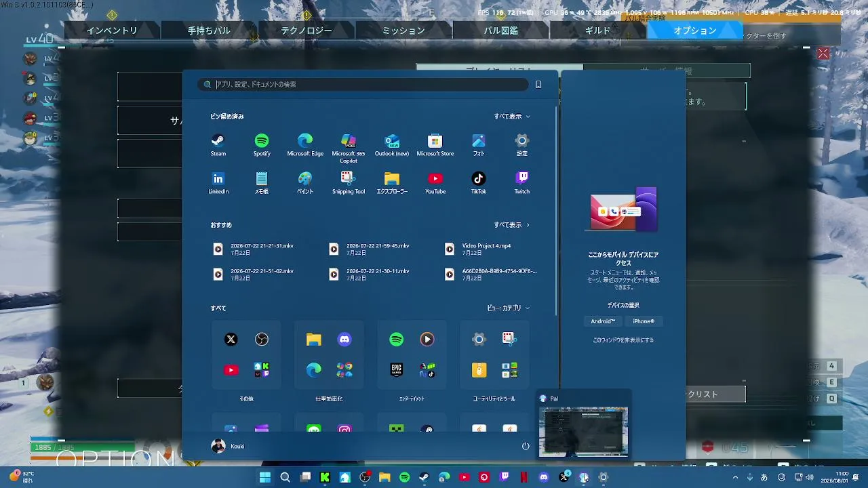
Task: Launch TikTok pinned app
Action: 479,183
